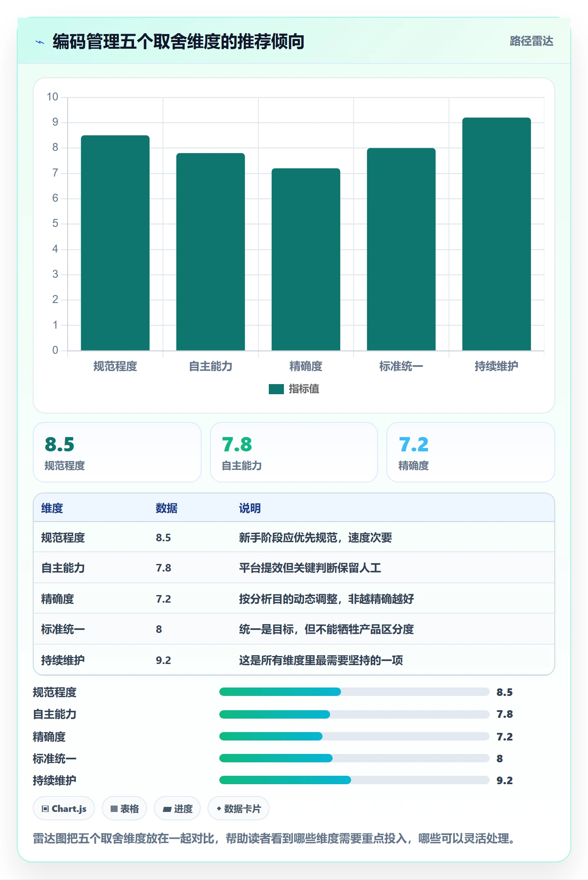Click the 自主能力 cell in the table
This screenshot has width=588, height=880.
[x=63, y=568]
